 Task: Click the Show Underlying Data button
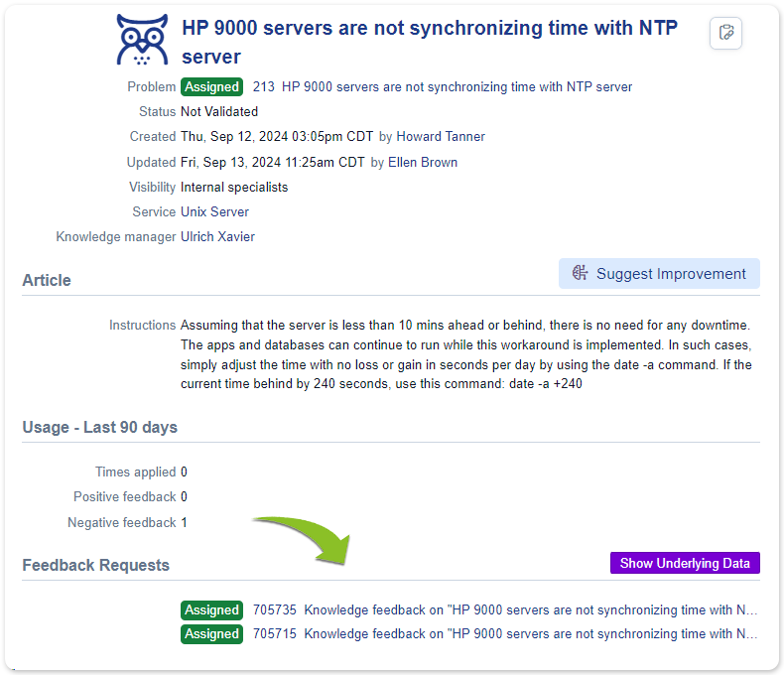coord(685,563)
